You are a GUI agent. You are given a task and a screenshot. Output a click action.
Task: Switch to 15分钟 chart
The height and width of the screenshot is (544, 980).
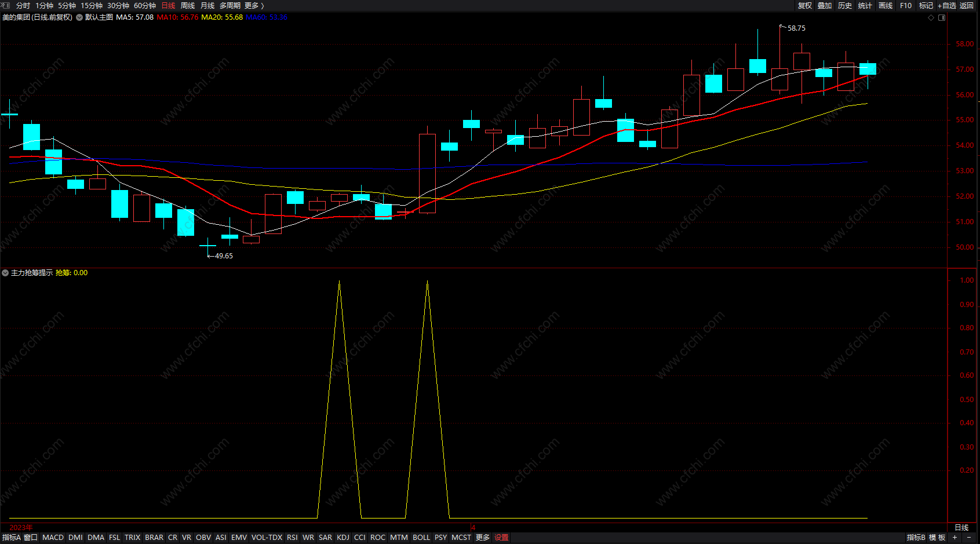pyautogui.click(x=92, y=5)
